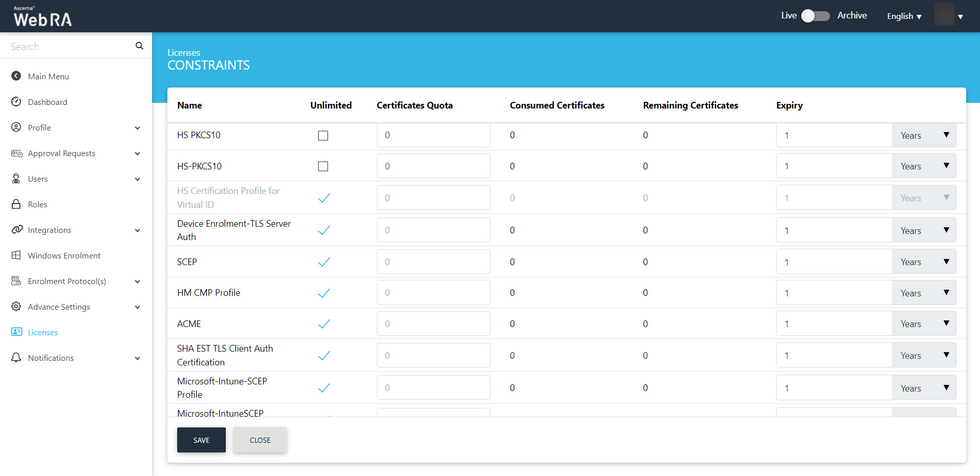The width and height of the screenshot is (980, 476).
Task: Open the English language dropdown
Action: point(904,16)
